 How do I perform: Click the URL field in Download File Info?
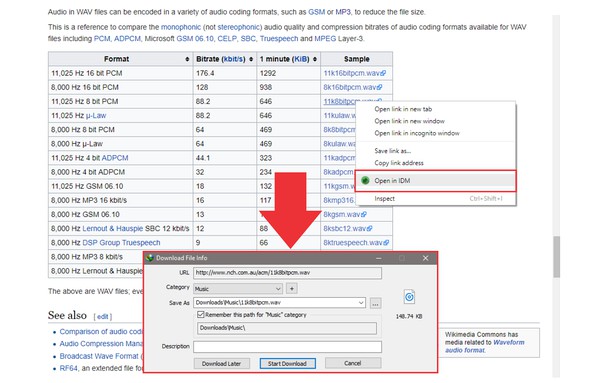click(x=287, y=273)
